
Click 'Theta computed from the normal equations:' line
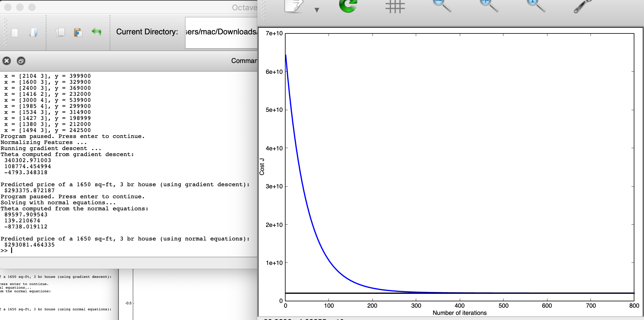[74, 209]
